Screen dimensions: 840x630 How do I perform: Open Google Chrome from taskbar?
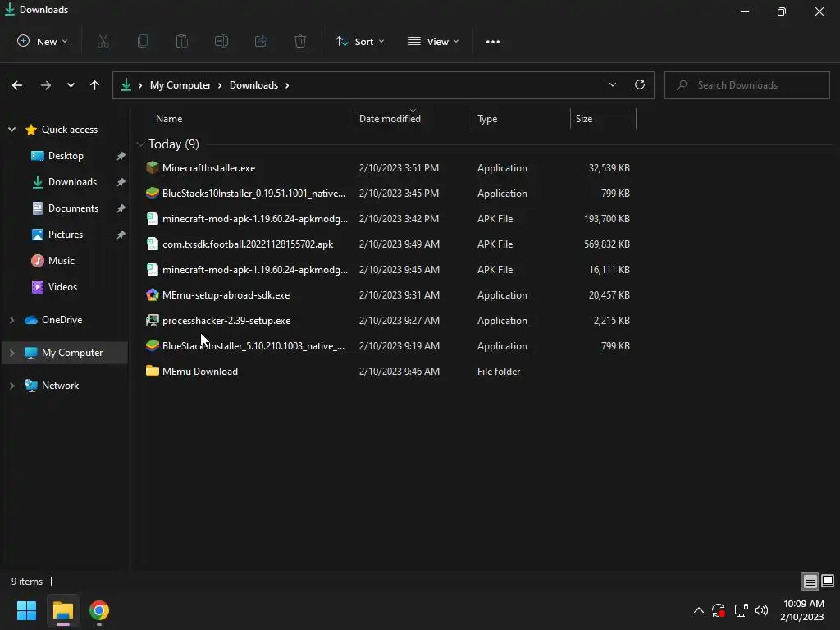(x=99, y=610)
